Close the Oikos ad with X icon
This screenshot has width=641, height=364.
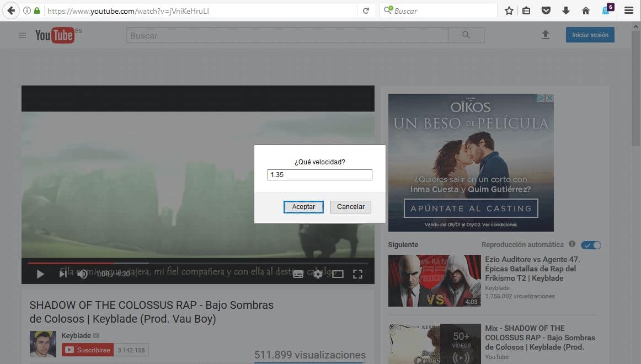click(x=550, y=98)
